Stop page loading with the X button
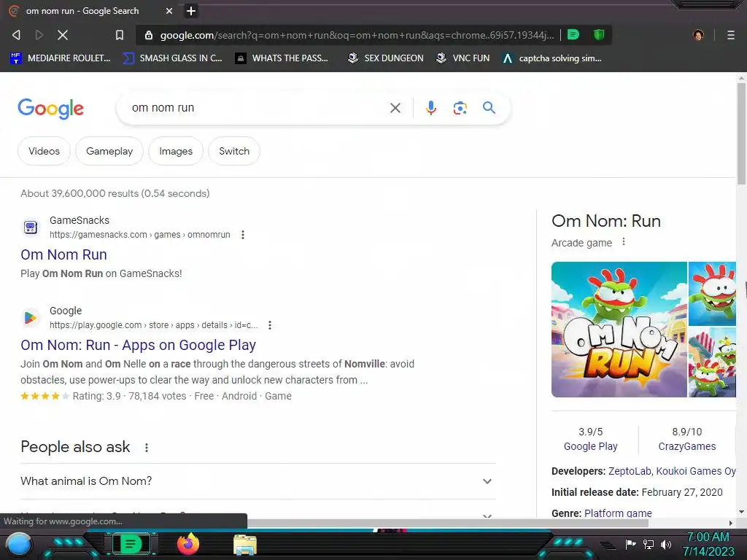This screenshot has height=560, width=747. point(63,35)
